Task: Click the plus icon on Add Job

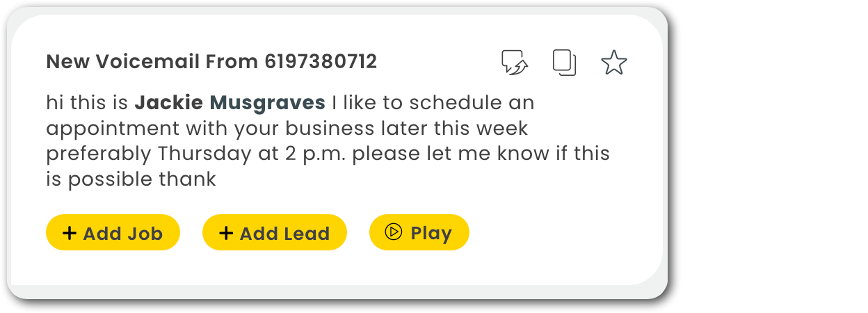Action: [x=69, y=233]
